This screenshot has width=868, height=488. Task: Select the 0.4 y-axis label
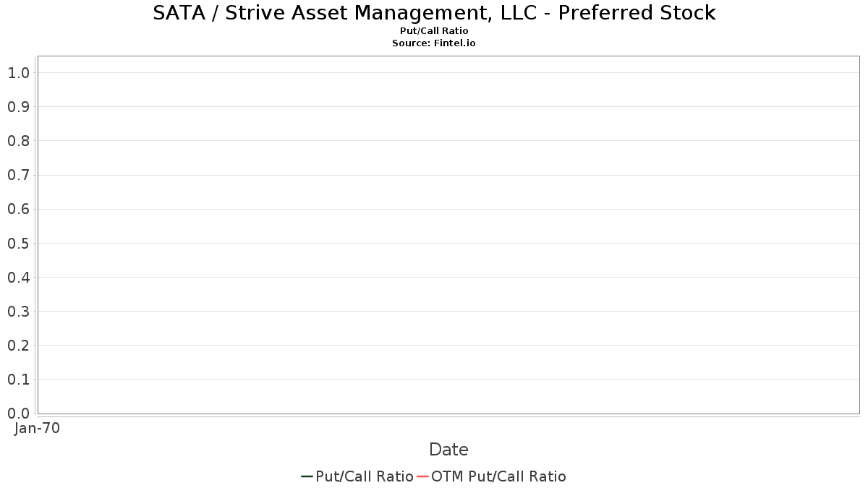click(x=18, y=278)
